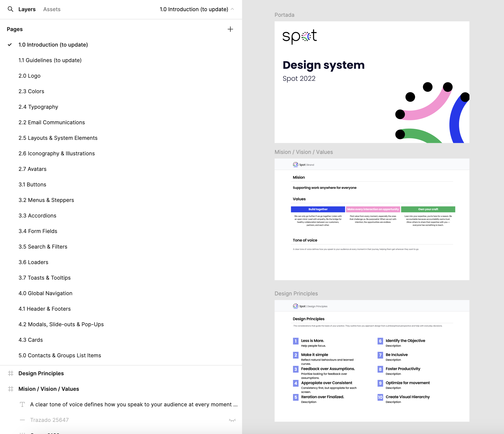The height and width of the screenshot is (434, 504).
Task: Click the spot logo on the cover
Action: (x=300, y=37)
